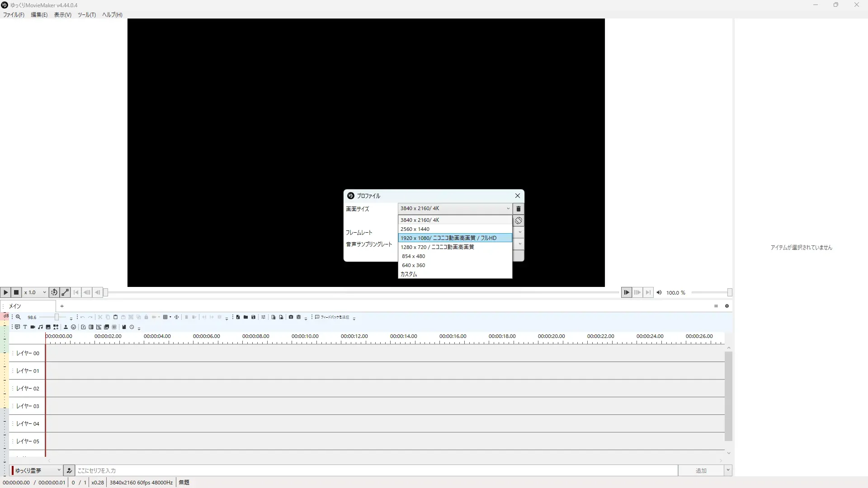The image size is (868, 488).
Task: Open timeline settings via the gear icon
Action: pos(727,306)
